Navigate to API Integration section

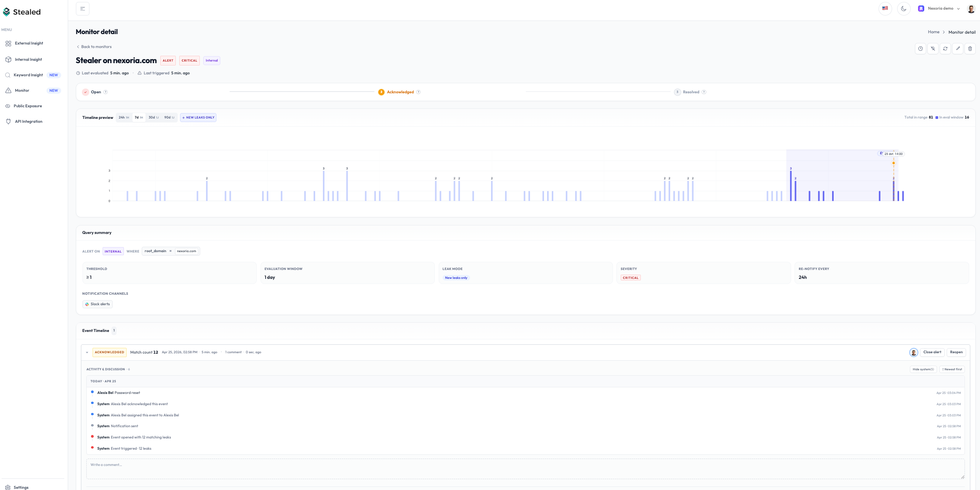click(28, 121)
